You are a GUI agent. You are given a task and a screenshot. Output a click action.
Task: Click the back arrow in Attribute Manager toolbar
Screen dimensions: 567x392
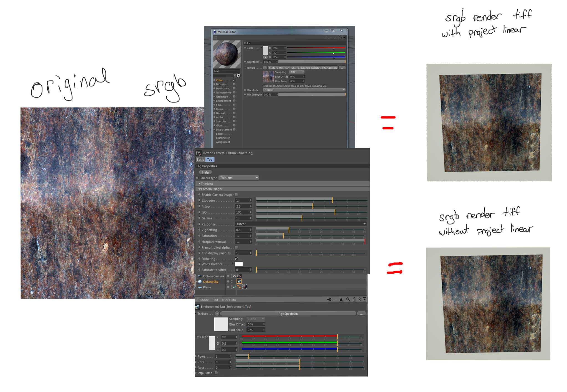(329, 299)
